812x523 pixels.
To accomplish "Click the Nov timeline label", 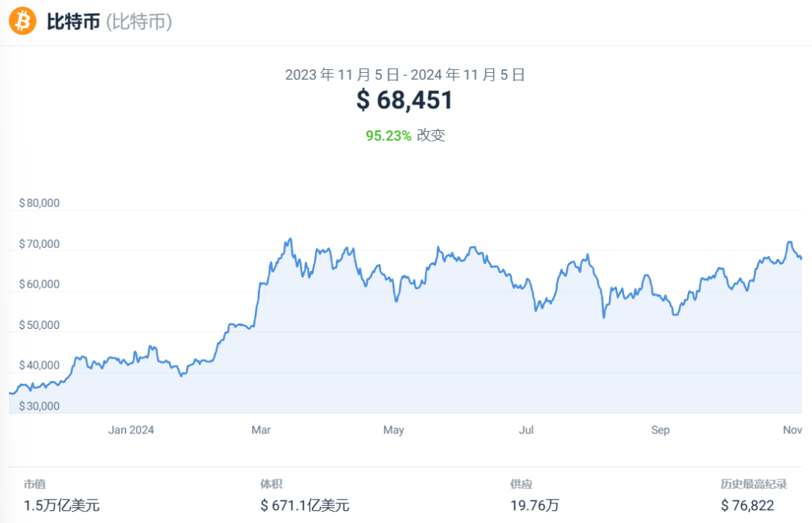I will [x=792, y=430].
